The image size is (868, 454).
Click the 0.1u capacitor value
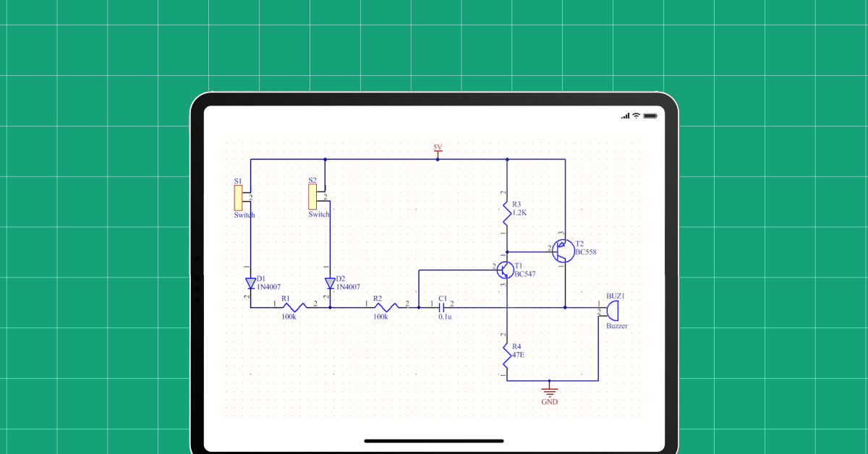(446, 317)
